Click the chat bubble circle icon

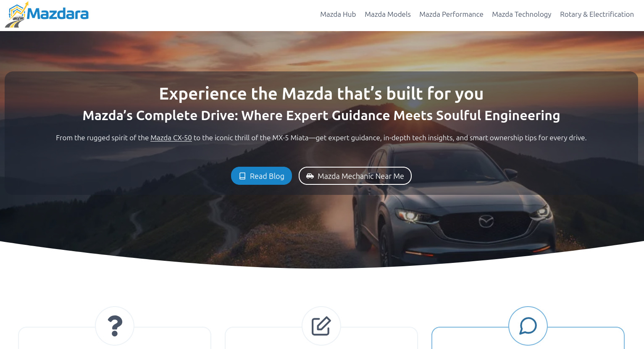coord(528,326)
